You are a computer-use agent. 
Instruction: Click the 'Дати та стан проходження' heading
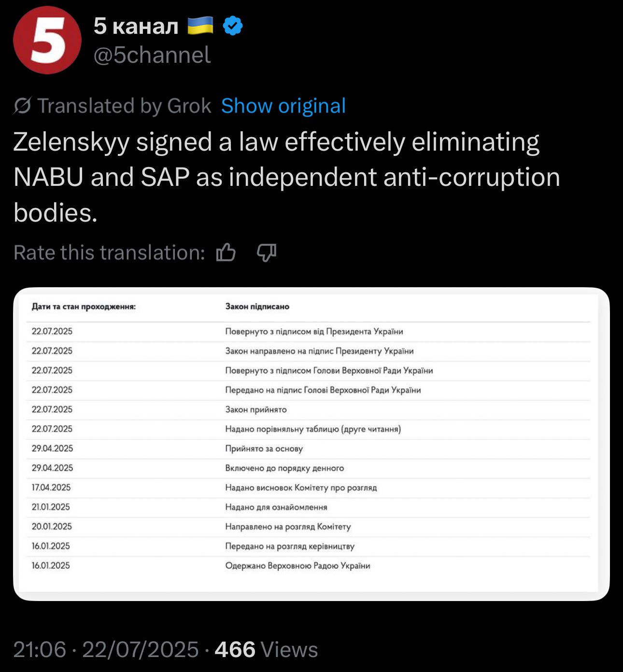pos(84,307)
